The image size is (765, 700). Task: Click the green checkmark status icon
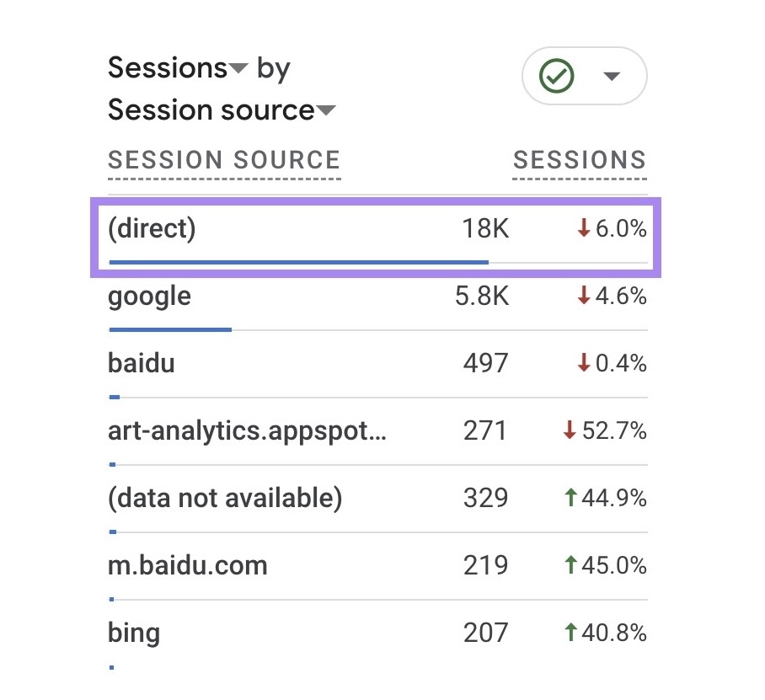tap(556, 76)
